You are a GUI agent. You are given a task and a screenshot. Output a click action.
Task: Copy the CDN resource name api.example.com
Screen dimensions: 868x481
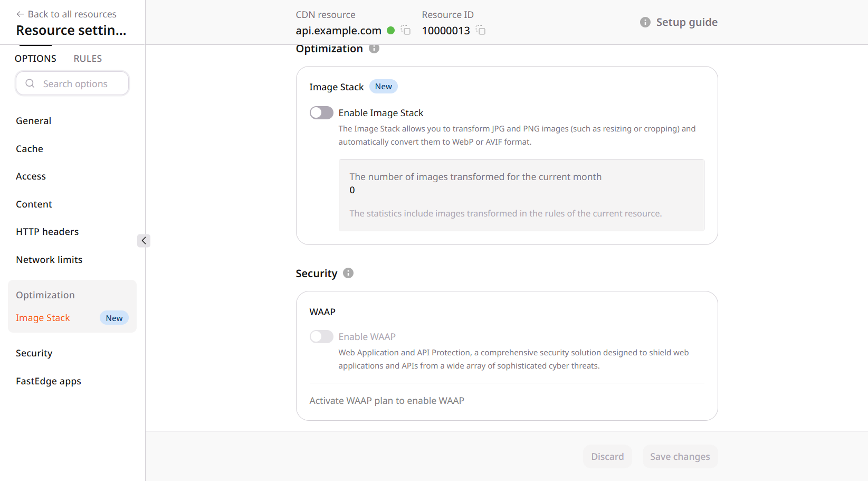click(405, 30)
